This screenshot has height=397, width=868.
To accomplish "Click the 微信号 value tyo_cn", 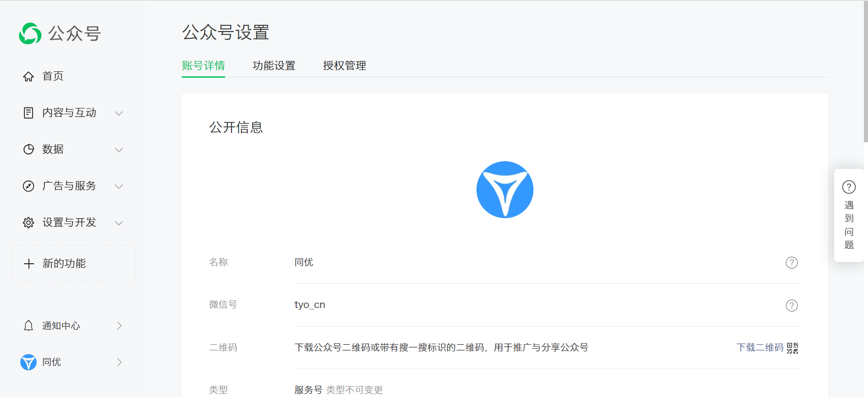I will point(310,305).
